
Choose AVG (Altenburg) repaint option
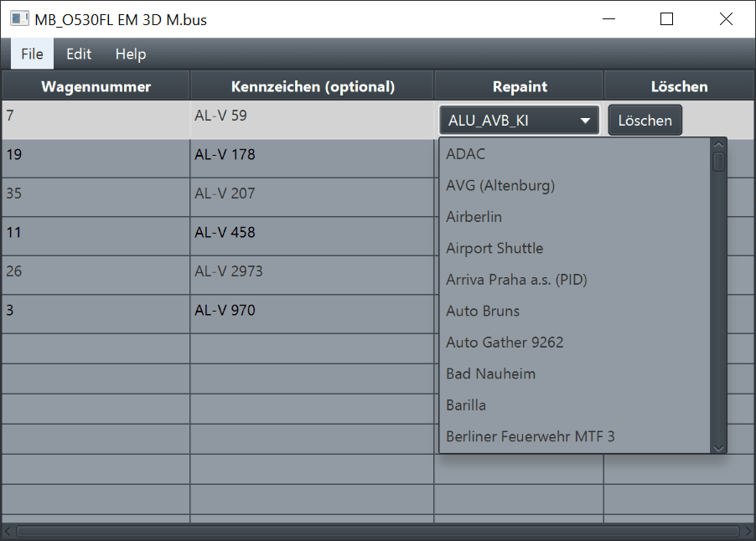click(x=500, y=185)
